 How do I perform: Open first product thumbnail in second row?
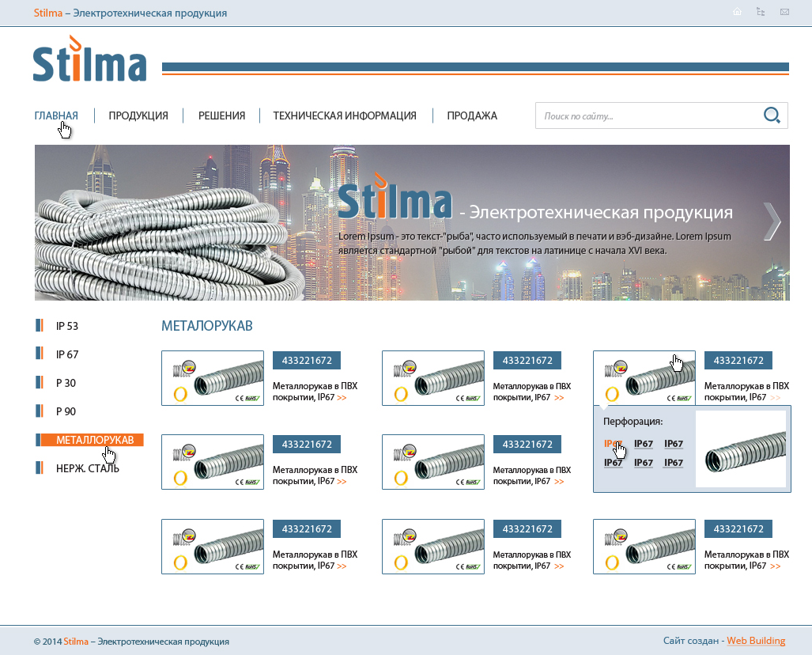pos(213,462)
